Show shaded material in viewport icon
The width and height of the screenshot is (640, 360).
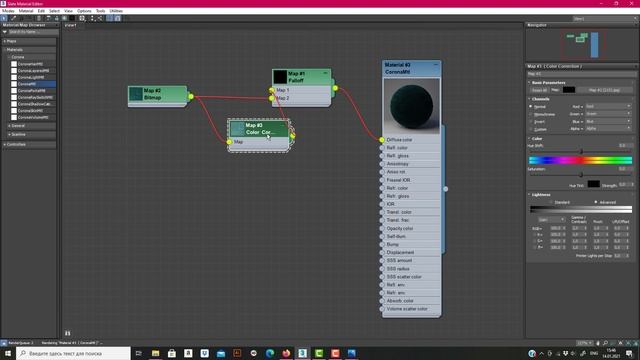tap(64, 18)
